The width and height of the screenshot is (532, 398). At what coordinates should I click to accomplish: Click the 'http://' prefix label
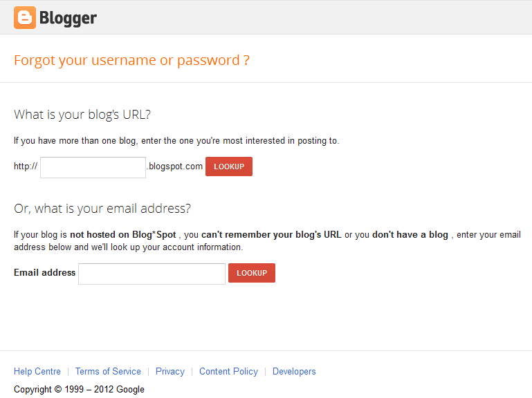(26, 166)
